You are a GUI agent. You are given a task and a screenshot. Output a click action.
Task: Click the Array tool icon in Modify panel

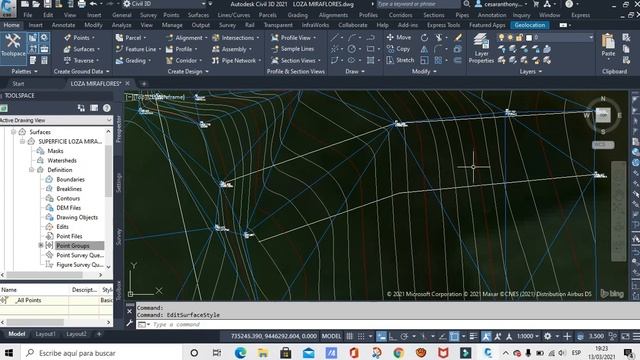click(438, 60)
